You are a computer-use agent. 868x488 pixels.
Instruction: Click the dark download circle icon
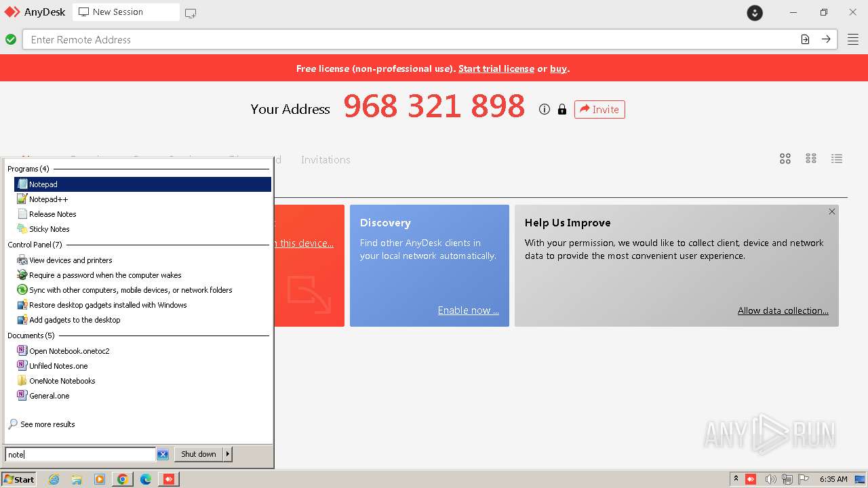point(755,12)
